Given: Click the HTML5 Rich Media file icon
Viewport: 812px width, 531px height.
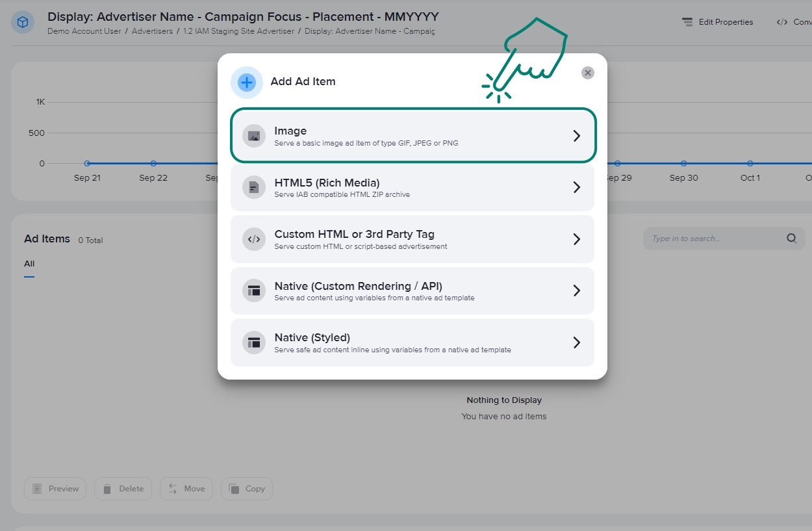Looking at the screenshot, I should (x=254, y=188).
